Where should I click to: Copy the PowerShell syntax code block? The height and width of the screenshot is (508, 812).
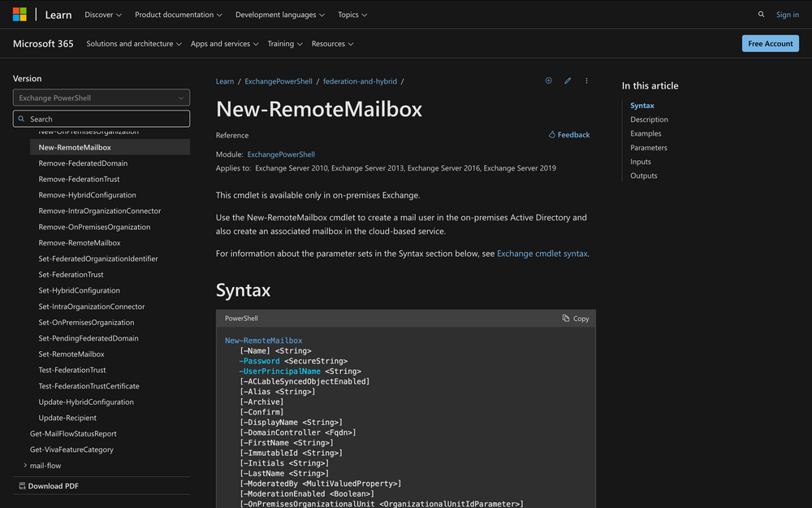[x=575, y=318]
